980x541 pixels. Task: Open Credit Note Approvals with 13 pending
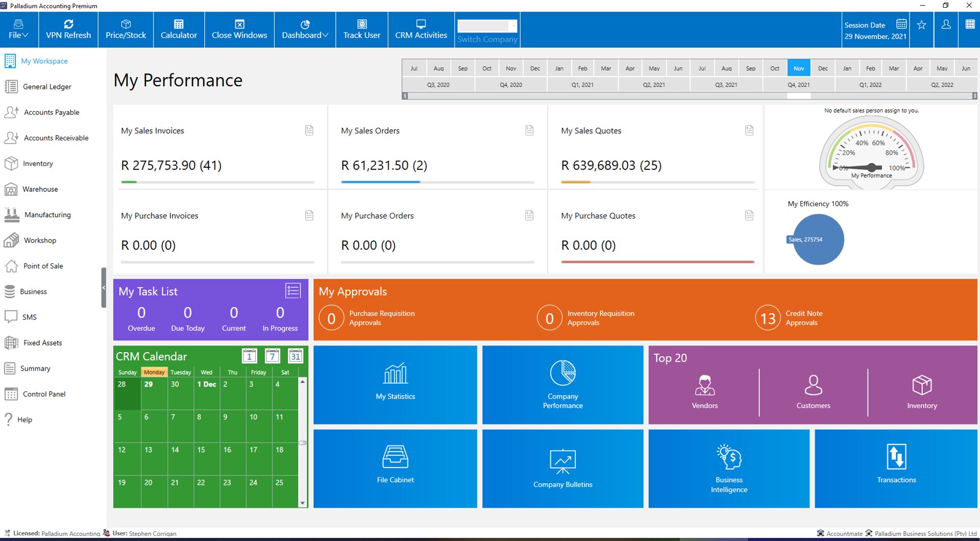pos(789,318)
